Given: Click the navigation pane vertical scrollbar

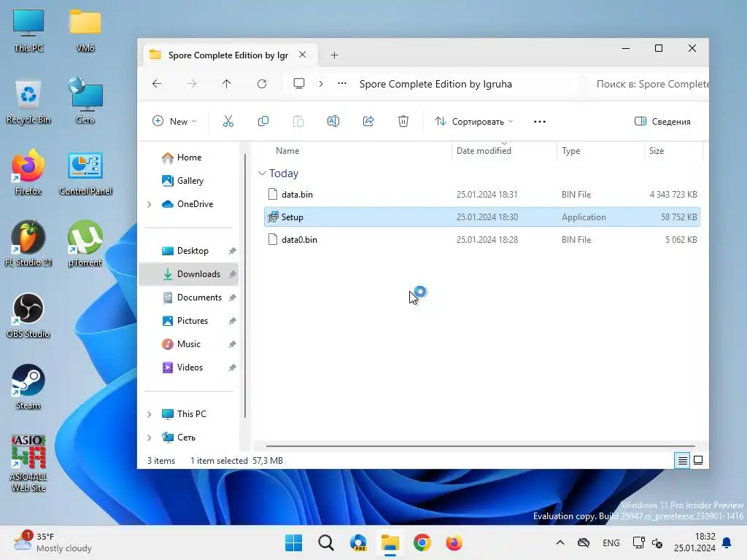Looking at the screenshot, I should click(245, 286).
